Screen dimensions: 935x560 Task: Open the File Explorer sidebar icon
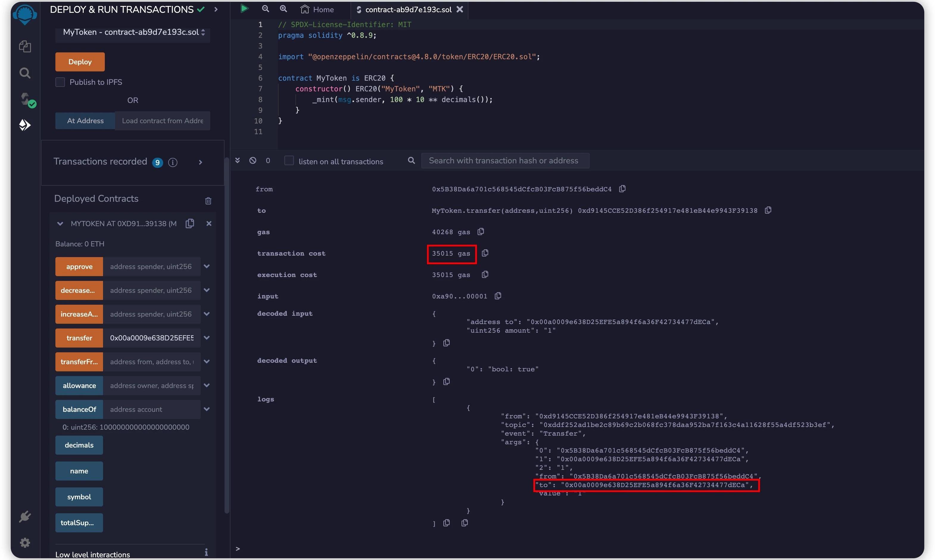click(x=25, y=46)
